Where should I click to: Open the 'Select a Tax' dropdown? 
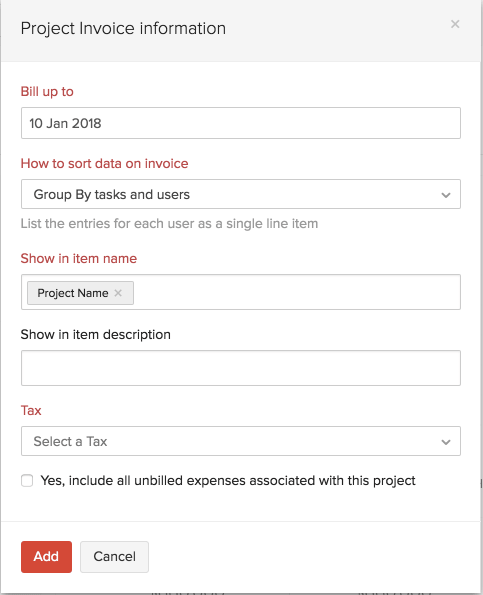[241, 441]
